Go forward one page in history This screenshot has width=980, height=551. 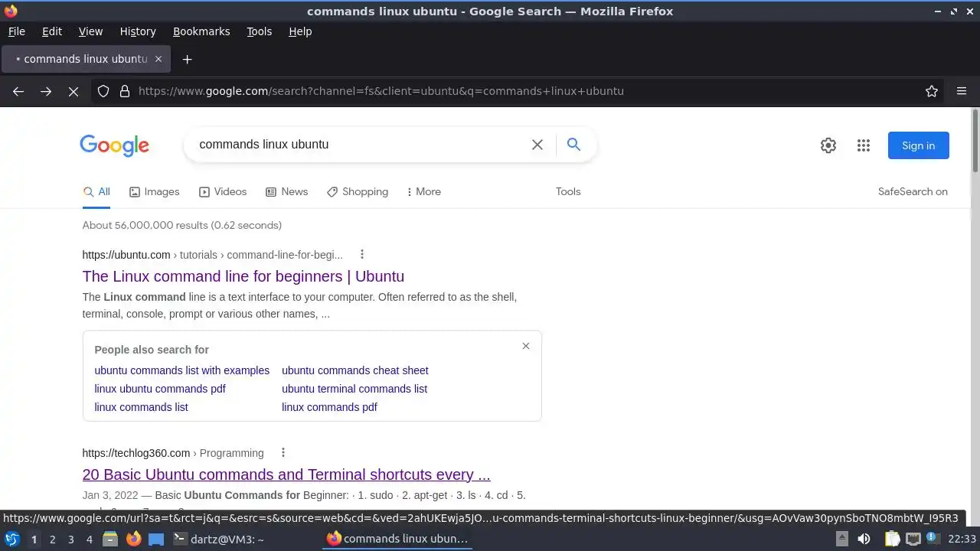tap(46, 91)
